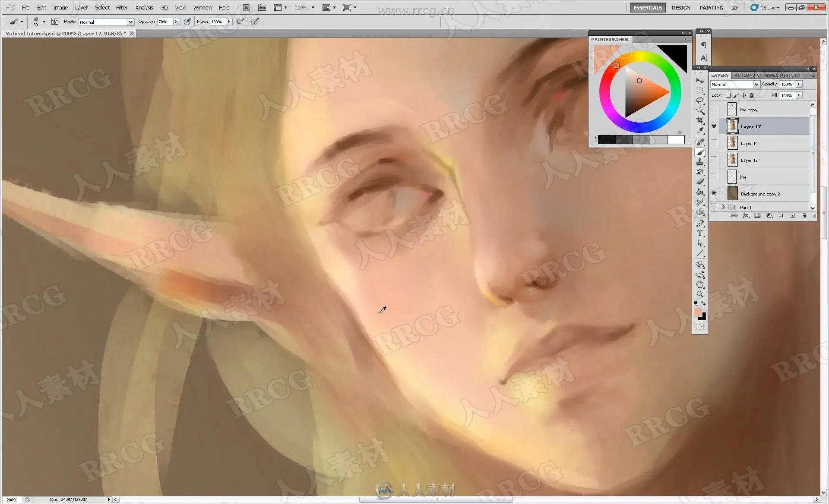829x504 pixels.
Task: Open layer blend mode Normal dropdown
Action: (756, 85)
